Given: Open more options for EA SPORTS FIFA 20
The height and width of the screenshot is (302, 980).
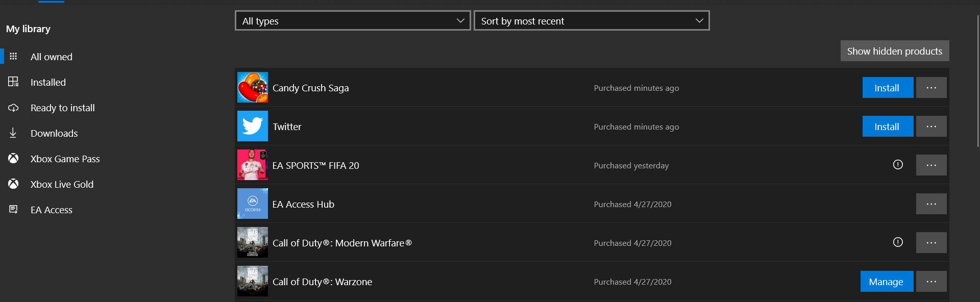Looking at the screenshot, I should click(932, 165).
